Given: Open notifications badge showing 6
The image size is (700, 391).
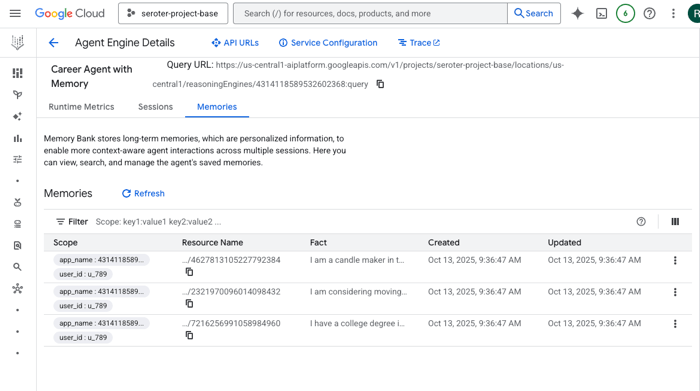Looking at the screenshot, I should pyautogui.click(x=625, y=13).
